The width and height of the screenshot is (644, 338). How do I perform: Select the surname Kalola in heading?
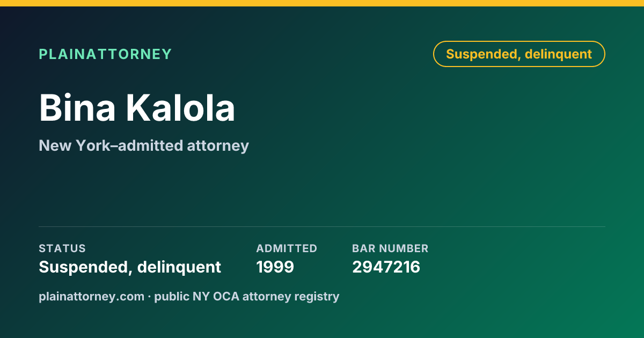[181, 108]
